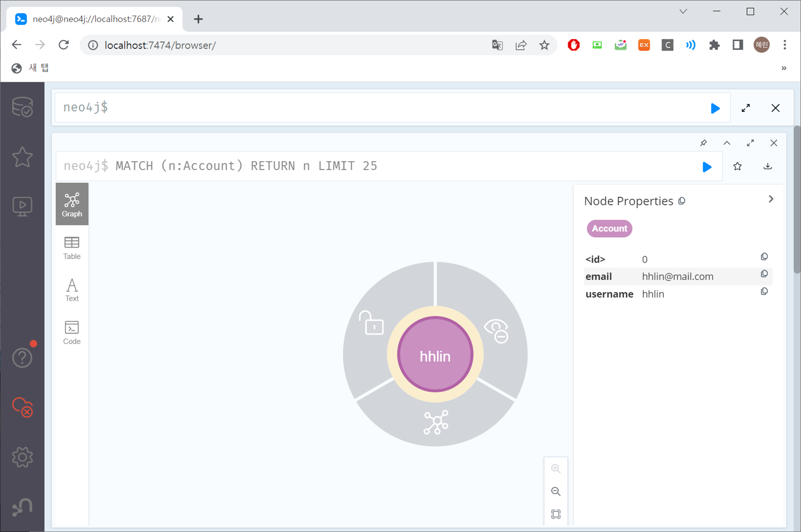Dismiss hhlin node using eye icon
This screenshot has width=801, height=532.
pos(497,331)
